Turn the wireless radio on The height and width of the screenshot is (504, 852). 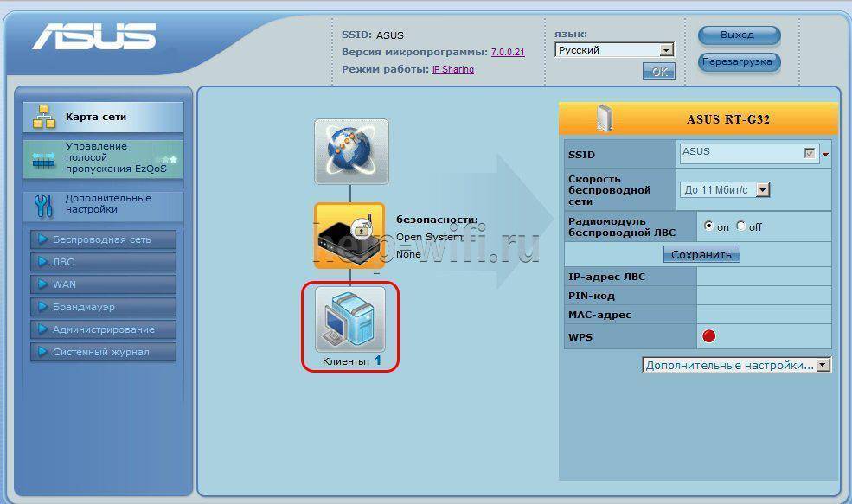coord(709,226)
